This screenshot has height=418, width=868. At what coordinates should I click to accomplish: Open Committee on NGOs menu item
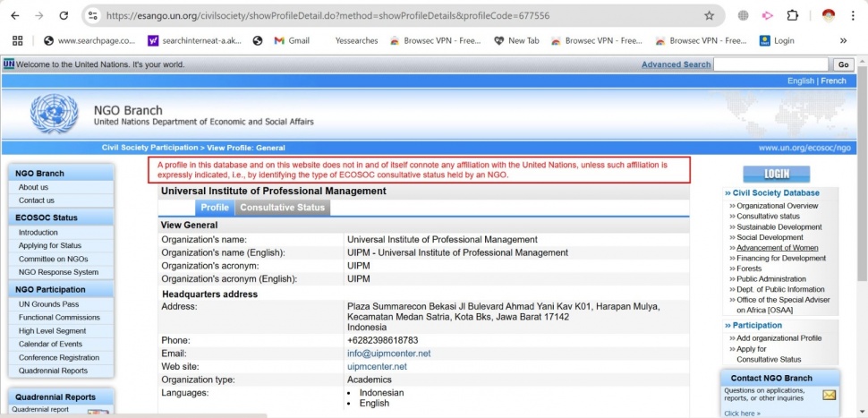click(53, 259)
